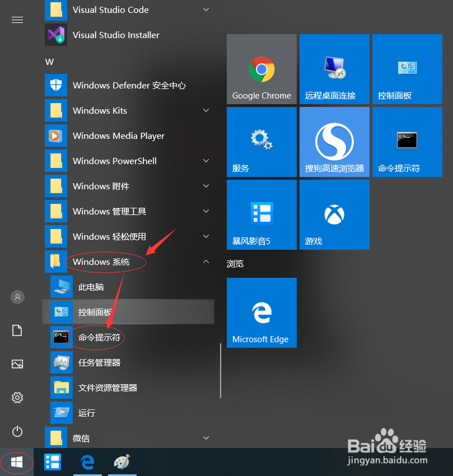Screen dimensions: 453x476
Task: Open Documents from the sidebar icon
Action: tap(17, 330)
